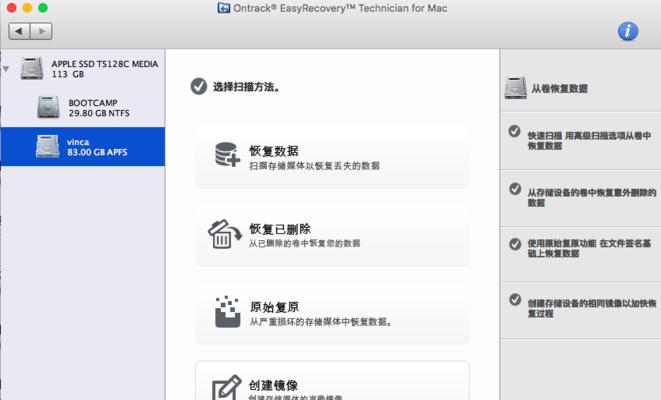Click the 选择扫描方法 checkmark icon
The width and height of the screenshot is (661, 400).
(x=199, y=86)
